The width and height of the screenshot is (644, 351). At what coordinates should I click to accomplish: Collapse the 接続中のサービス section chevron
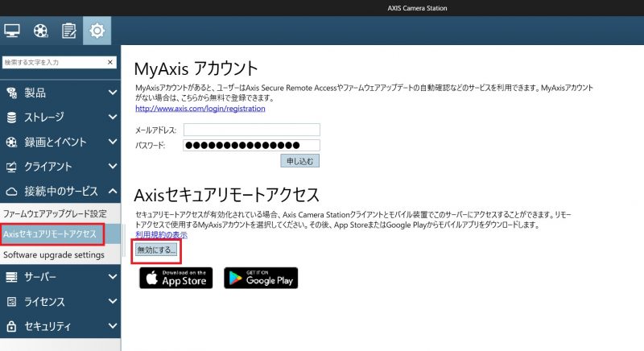[x=113, y=191]
